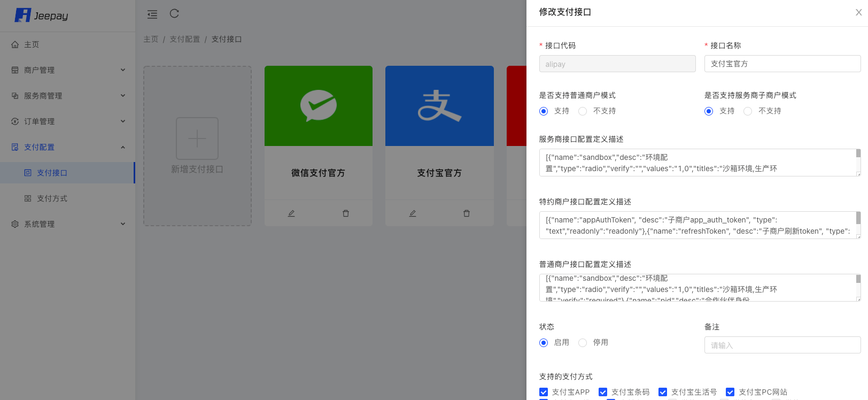Click the 商户管理 sidebar icon
This screenshot has width=868, height=400.
15,70
